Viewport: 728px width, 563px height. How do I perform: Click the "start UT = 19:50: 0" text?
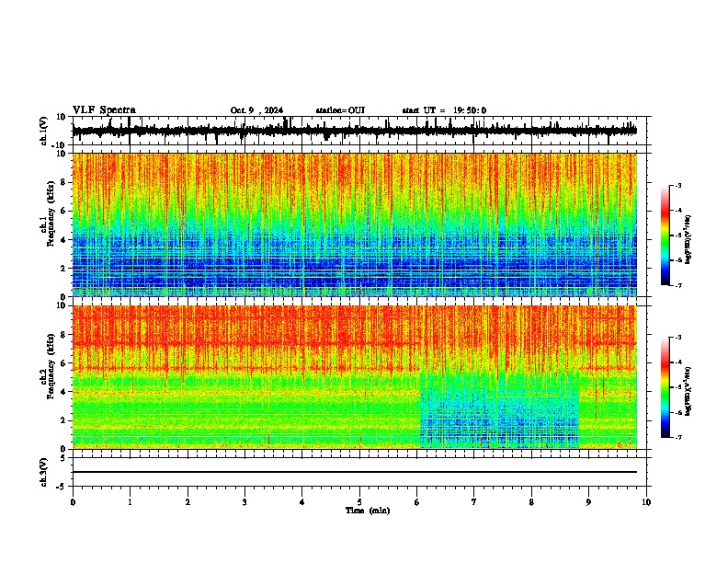coord(444,110)
